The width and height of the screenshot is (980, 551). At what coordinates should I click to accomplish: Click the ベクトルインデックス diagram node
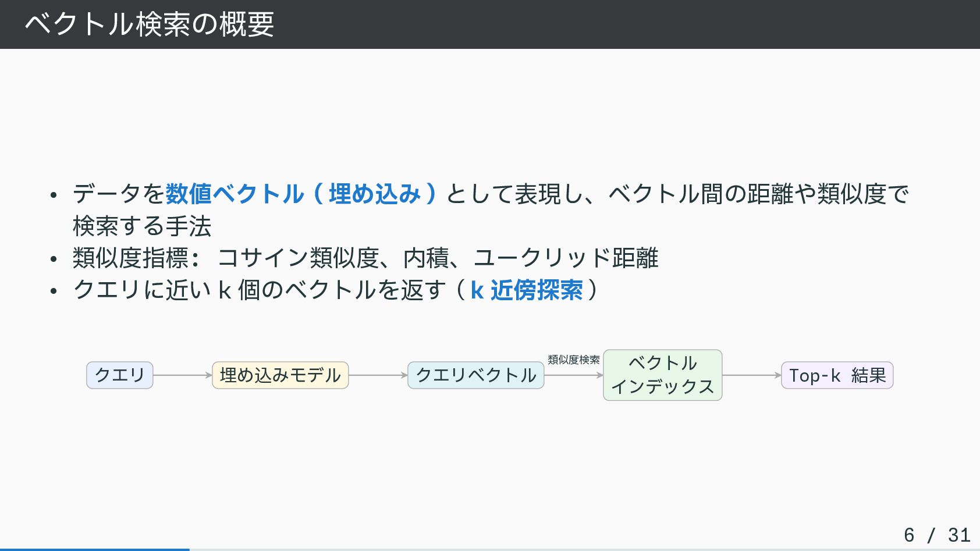point(662,375)
